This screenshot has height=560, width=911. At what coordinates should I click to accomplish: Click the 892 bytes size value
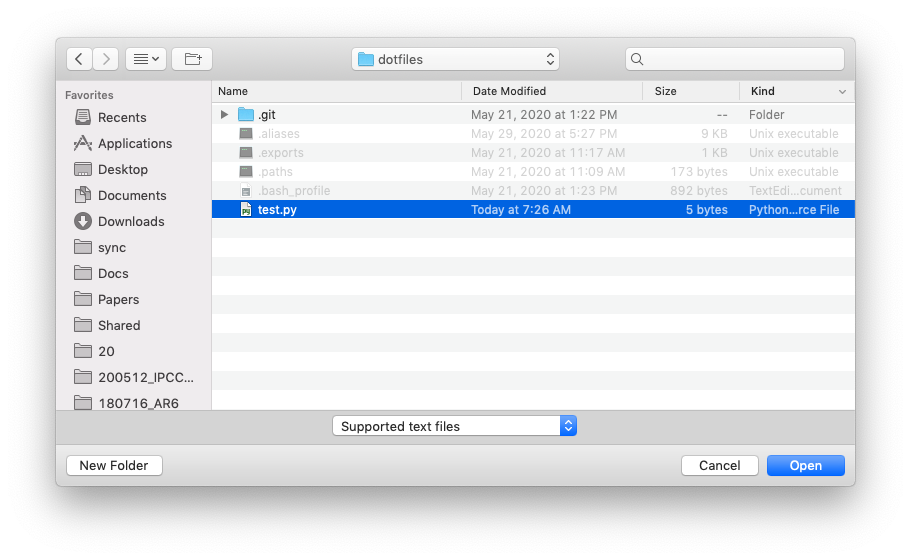(x=699, y=191)
